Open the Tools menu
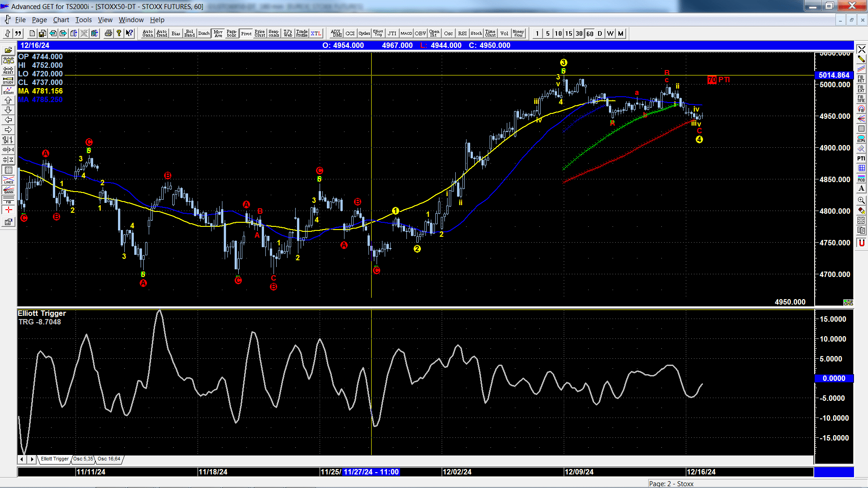868x488 pixels. tap(83, 20)
